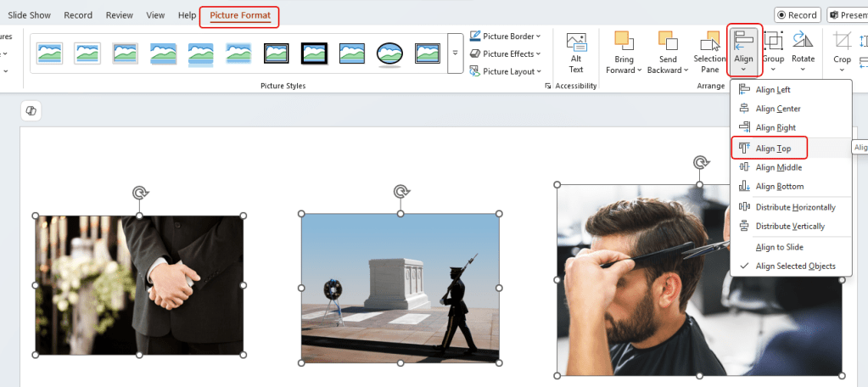This screenshot has width=868, height=387.
Task: Toggle Align Selected Objects option
Action: tap(795, 266)
